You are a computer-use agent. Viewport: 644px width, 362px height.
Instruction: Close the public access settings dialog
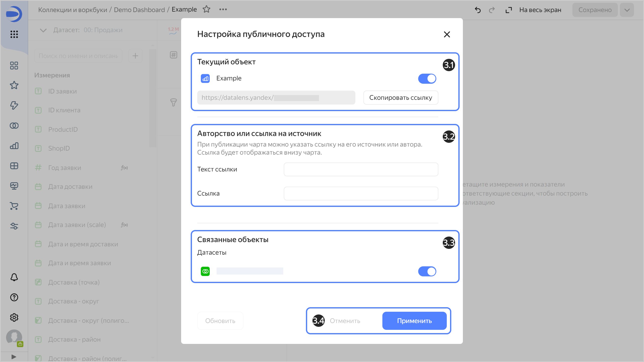pyautogui.click(x=447, y=34)
